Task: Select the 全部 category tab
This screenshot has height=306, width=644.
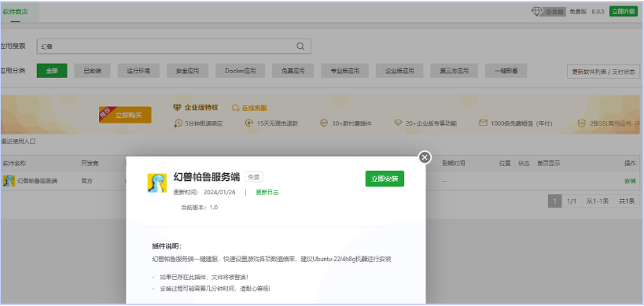Action: 52,71
